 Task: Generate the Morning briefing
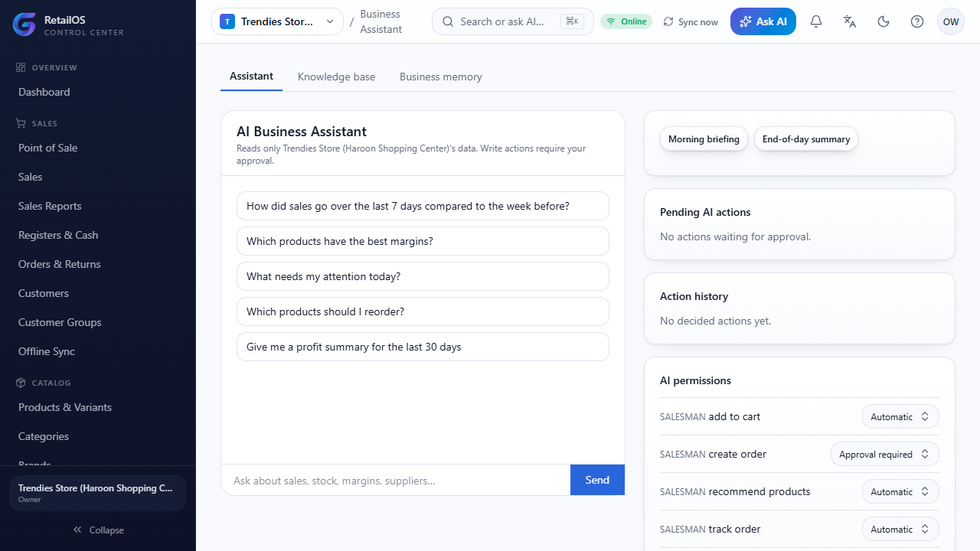tap(704, 139)
